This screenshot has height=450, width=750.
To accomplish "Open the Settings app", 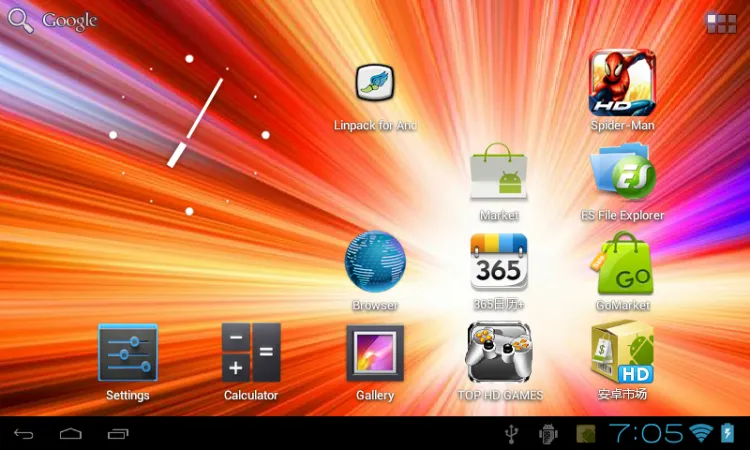I will tap(128, 353).
